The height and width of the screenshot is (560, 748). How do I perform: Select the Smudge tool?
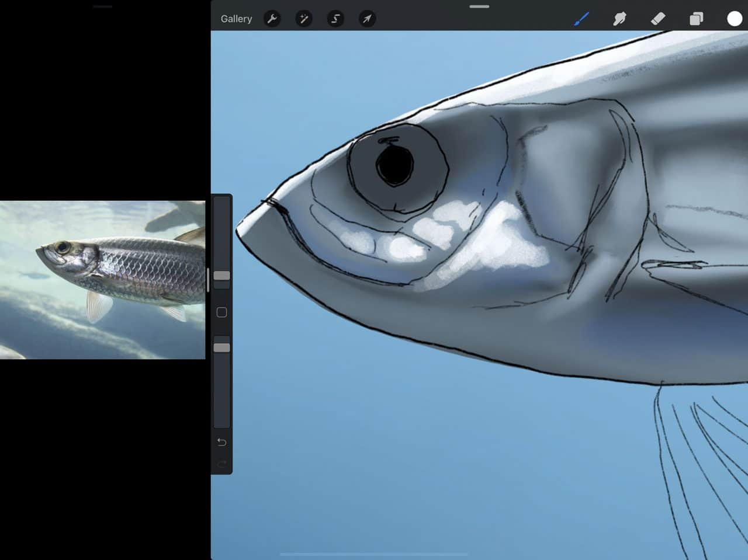point(619,18)
